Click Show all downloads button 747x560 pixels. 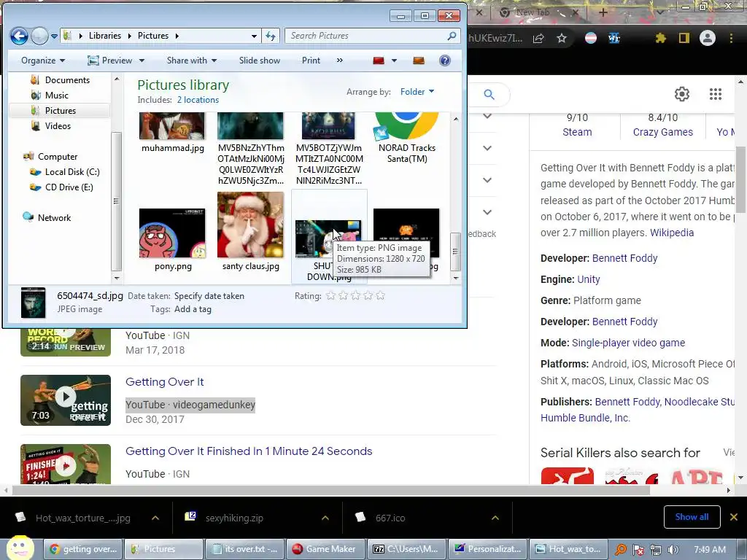692,517
